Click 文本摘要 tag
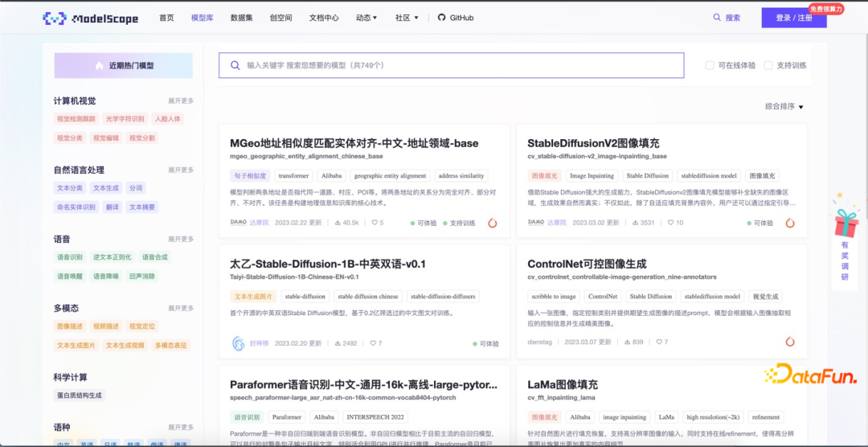 [x=143, y=207]
